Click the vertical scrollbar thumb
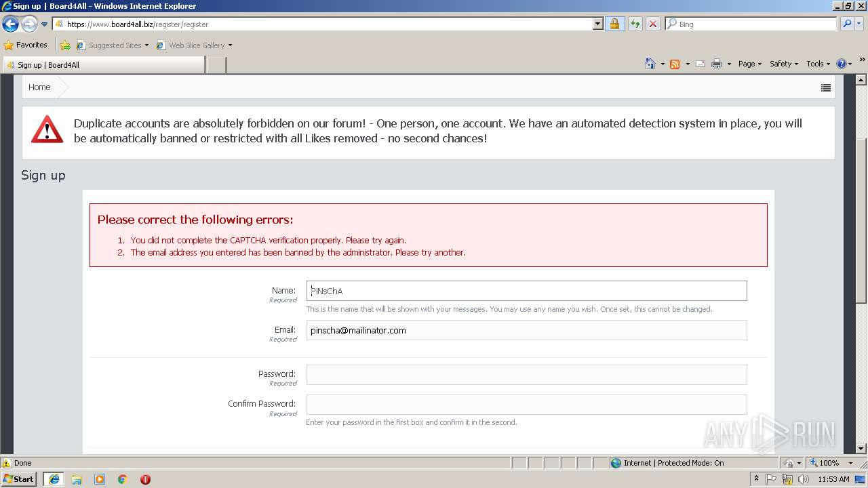868x488 pixels. (861, 220)
